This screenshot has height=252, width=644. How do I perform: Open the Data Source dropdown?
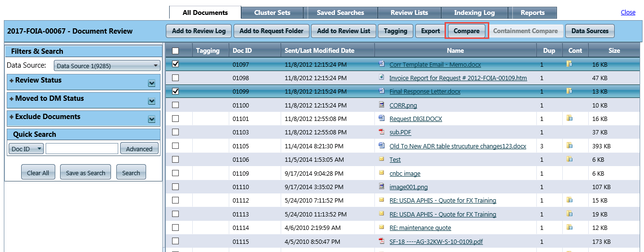106,66
